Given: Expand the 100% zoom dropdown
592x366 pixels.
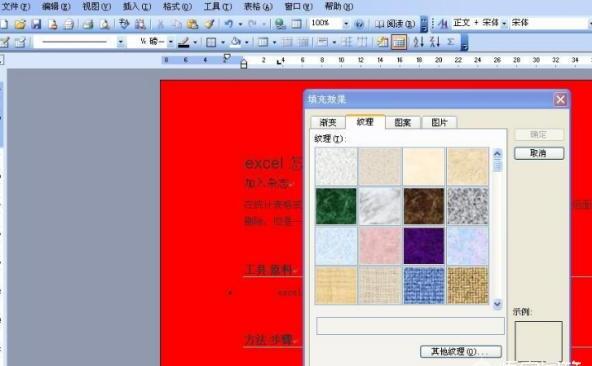Looking at the screenshot, I should point(346,24).
